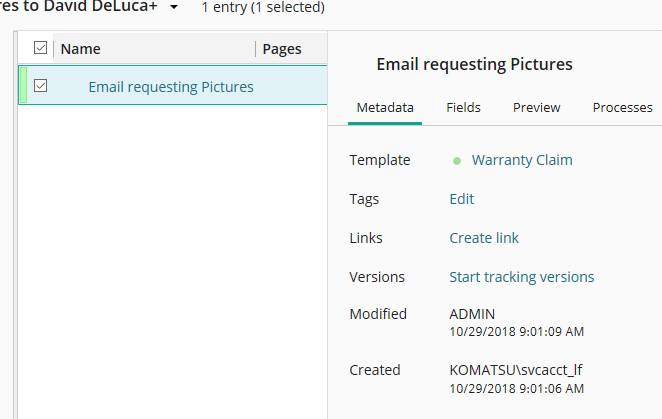Open the Warranty Claim template link
Image resolution: width=662 pixels, height=419 pixels.
[x=522, y=160]
